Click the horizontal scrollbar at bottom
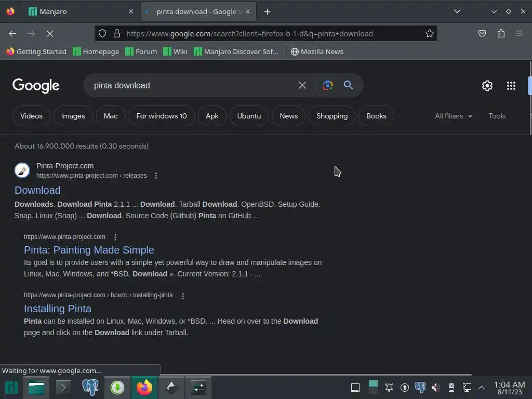Viewport: 532px width, 399px height. click(x=315, y=375)
